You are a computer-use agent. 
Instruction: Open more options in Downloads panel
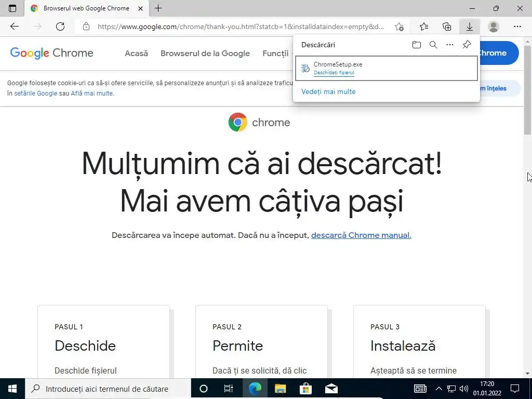pyautogui.click(x=450, y=45)
